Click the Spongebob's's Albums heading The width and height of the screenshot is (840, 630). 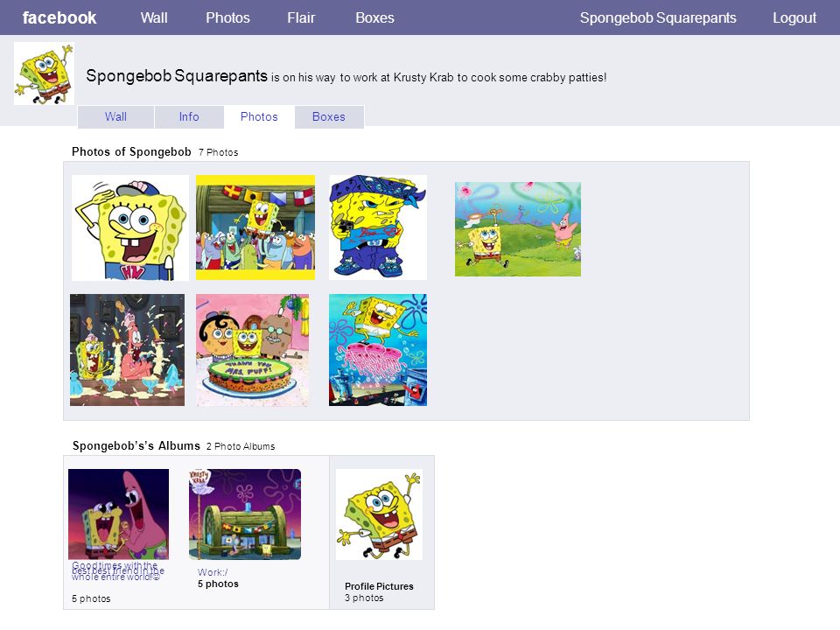coord(136,445)
